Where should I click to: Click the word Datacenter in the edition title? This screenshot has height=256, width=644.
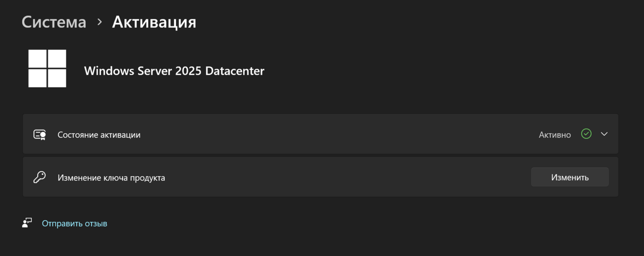(234, 71)
